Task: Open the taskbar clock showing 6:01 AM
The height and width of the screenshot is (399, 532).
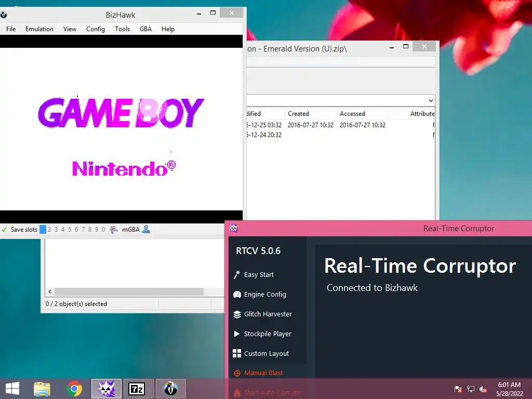Action: [509, 389]
